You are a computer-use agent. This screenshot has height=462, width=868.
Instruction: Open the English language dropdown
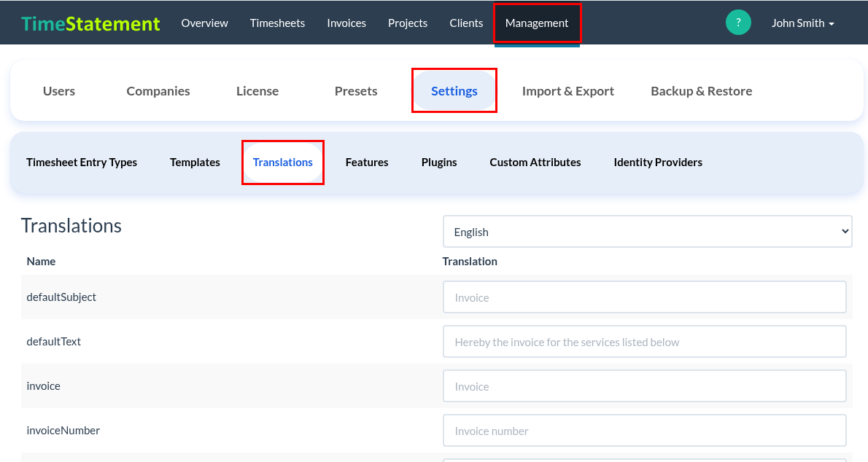click(x=647, y=232)
